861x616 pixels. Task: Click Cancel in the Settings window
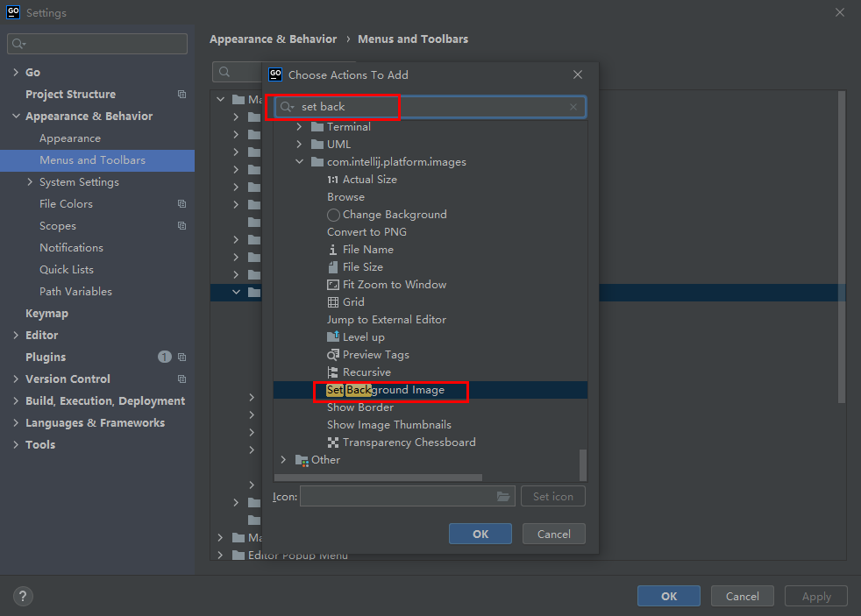pyautogui.click(x=742, y=596)
